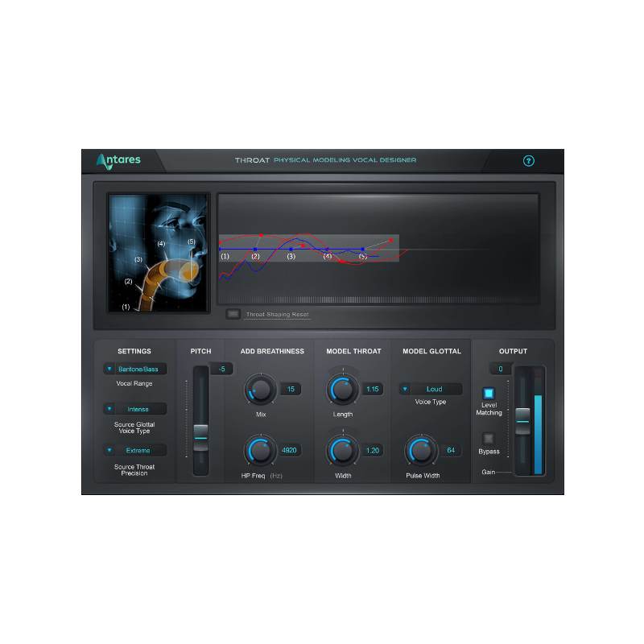Click the output level meter

click(x=538, y=421)
